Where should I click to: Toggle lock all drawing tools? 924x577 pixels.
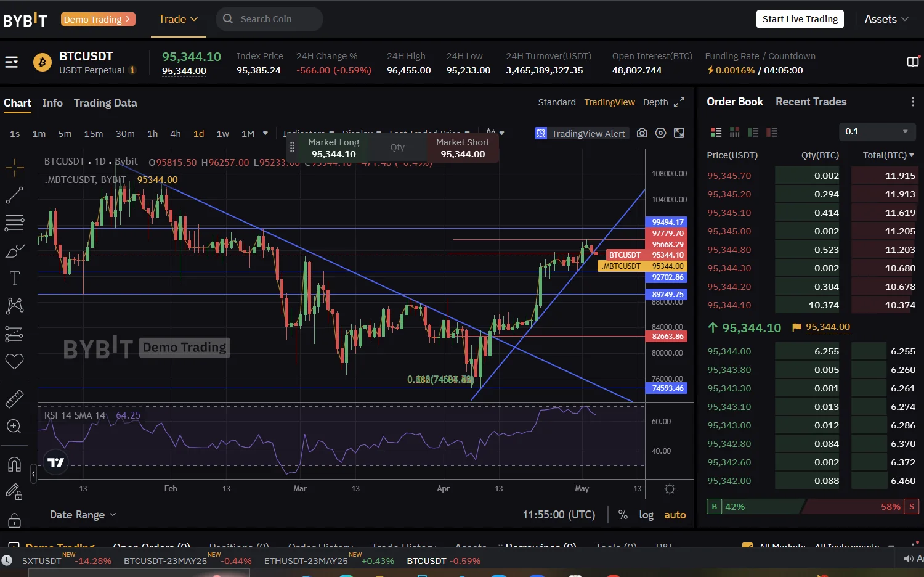(15, 520)
